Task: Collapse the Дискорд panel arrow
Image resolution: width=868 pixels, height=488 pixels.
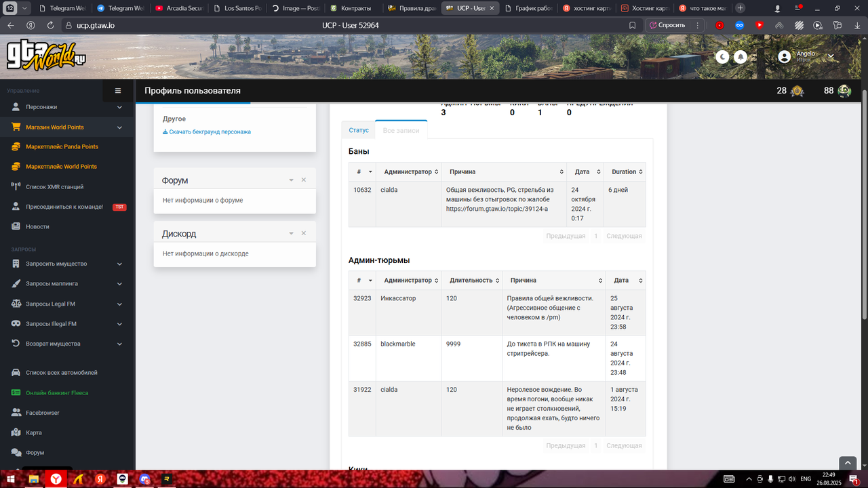Action: click(291, 233)
